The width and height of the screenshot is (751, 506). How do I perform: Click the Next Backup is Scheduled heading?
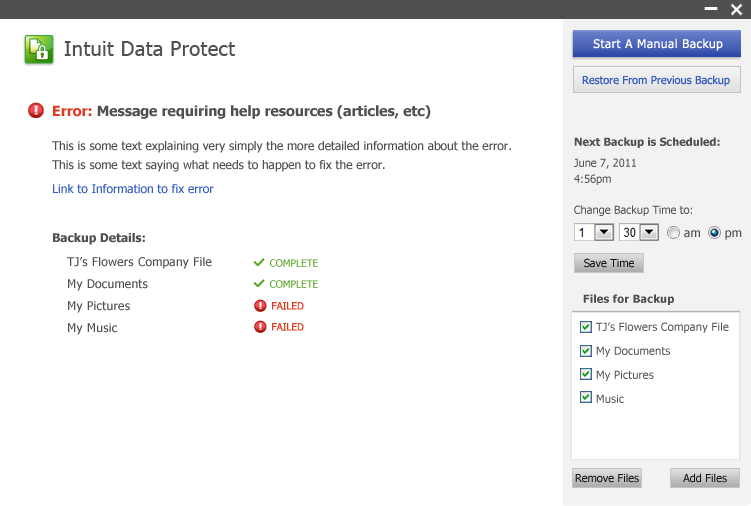(647, 142)
